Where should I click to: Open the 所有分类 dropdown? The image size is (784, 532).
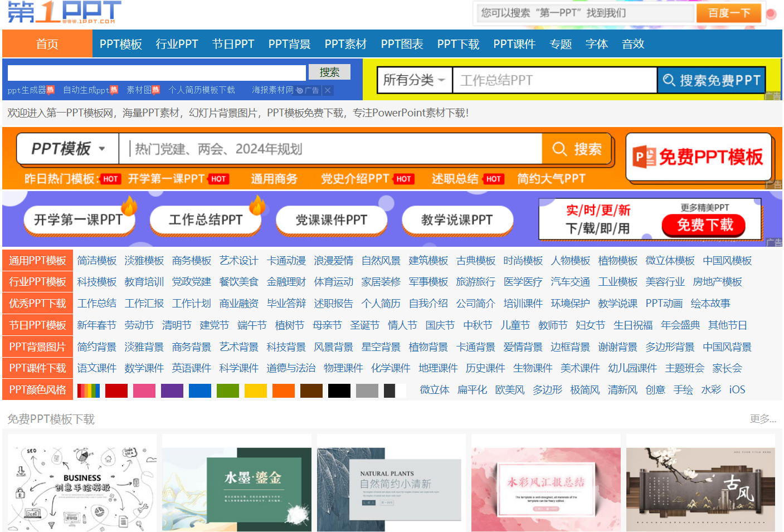click(413, 80)
